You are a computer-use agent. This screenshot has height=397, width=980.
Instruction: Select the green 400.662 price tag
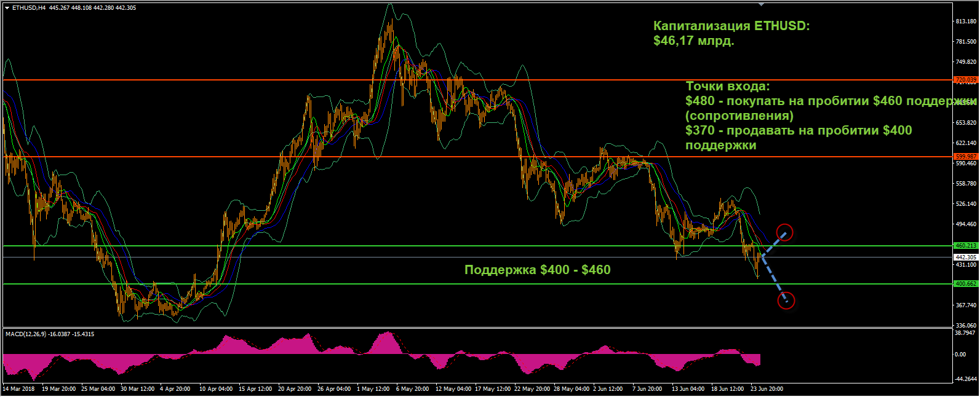click(965, 284)
